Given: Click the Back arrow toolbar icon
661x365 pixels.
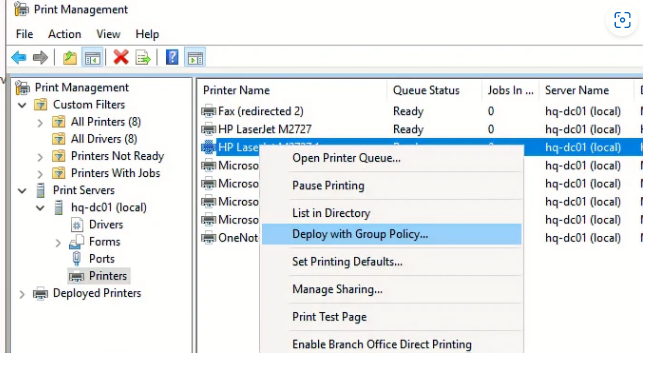Looking at the screenshot, I should [x=19, y=57].
